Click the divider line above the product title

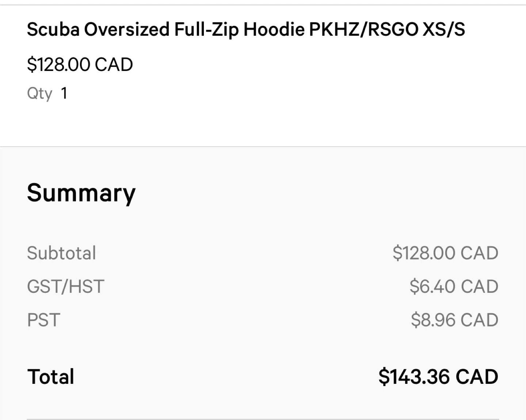pos(263,5)
